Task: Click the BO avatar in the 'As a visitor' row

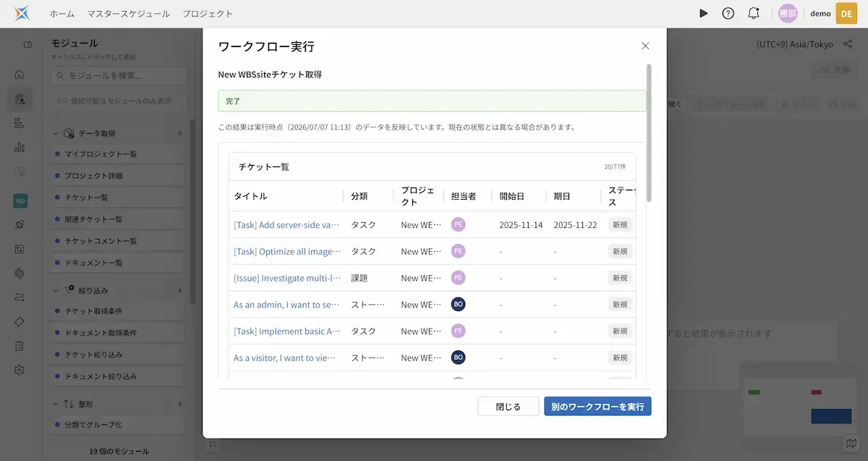Action: coord(458,358)
